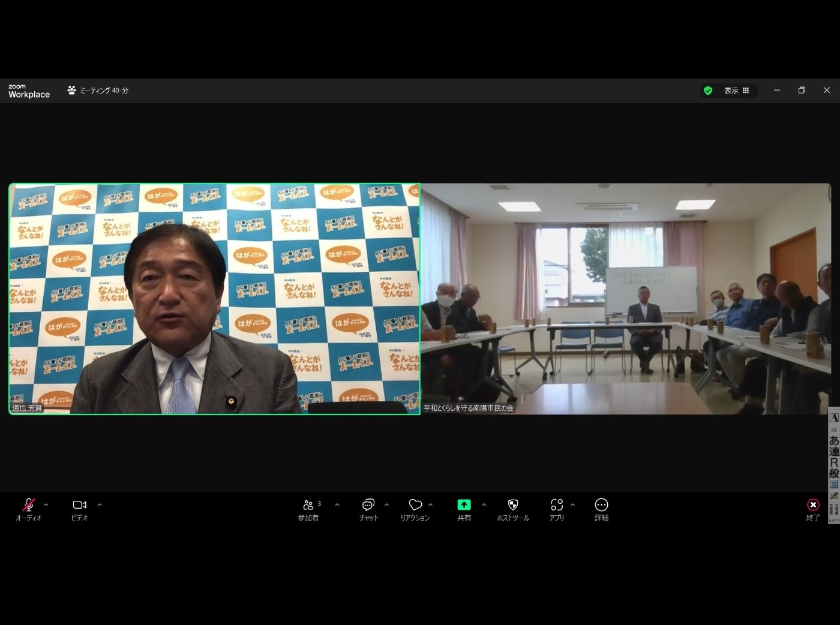
Task: Select the 道也 芳賀 video tile
Action: [214, 299]
